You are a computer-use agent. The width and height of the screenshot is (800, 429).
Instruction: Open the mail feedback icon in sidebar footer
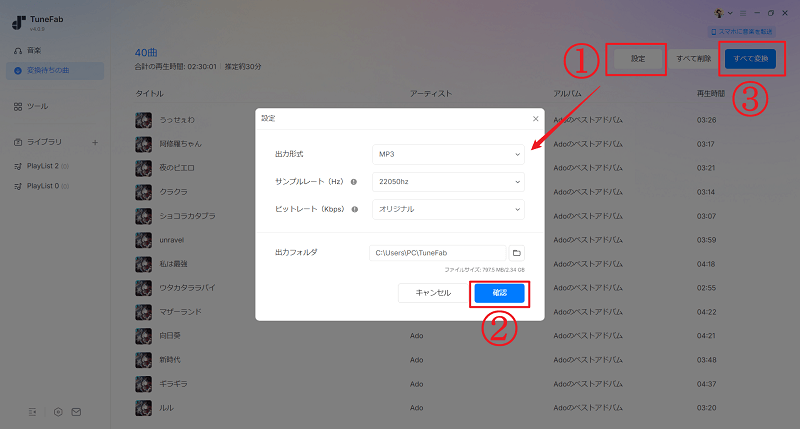coord(76,412)
